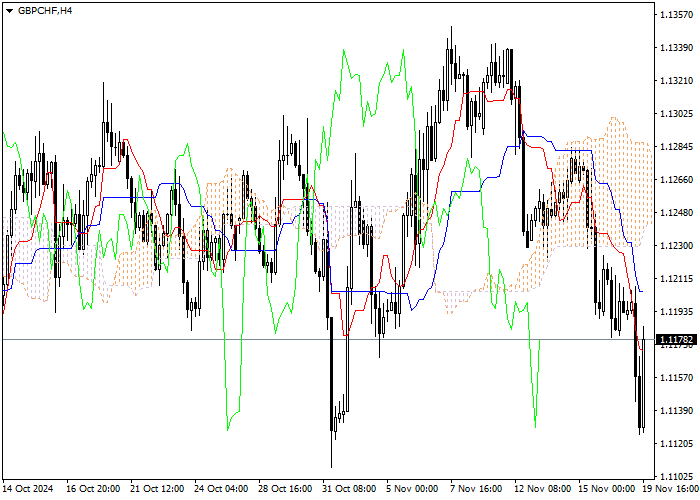The height and width of the screenshot is (500, 700).
Task: Click the 19 Nov 16:00 time label
Action: click(671, 489)
